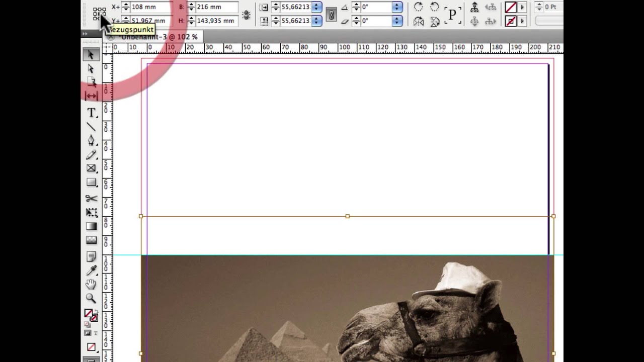The image size is (644, 362).
Task: Open the rotation angle dropdown
Action: tap(397, 7)
